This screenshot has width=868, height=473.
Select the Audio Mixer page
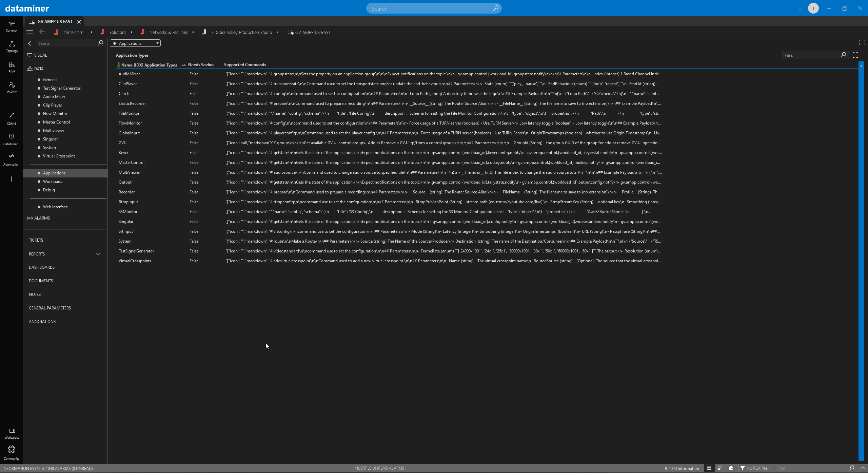pyautogui.click(x=54, y=96)
